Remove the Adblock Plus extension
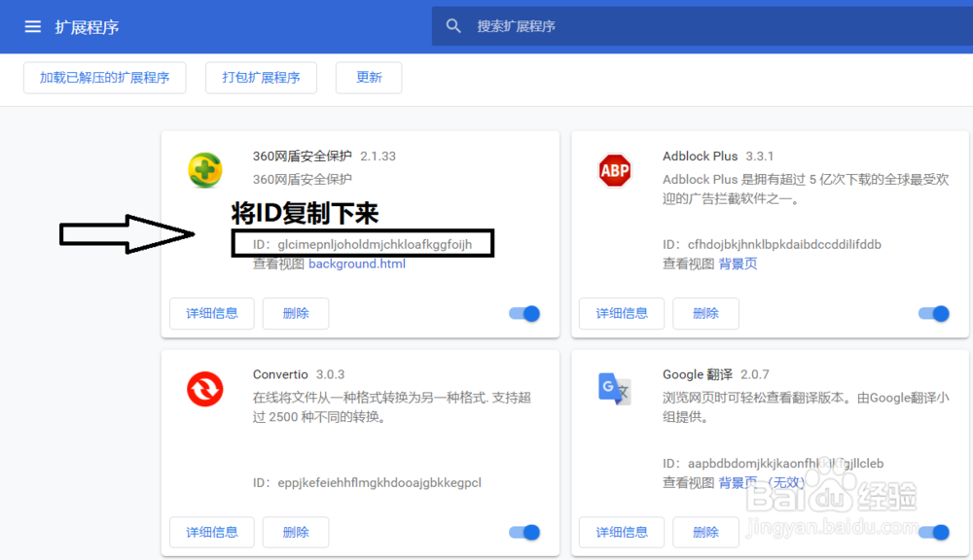Image resolution: width=973 pixels, height=560 pixels. tap(705, 313)
